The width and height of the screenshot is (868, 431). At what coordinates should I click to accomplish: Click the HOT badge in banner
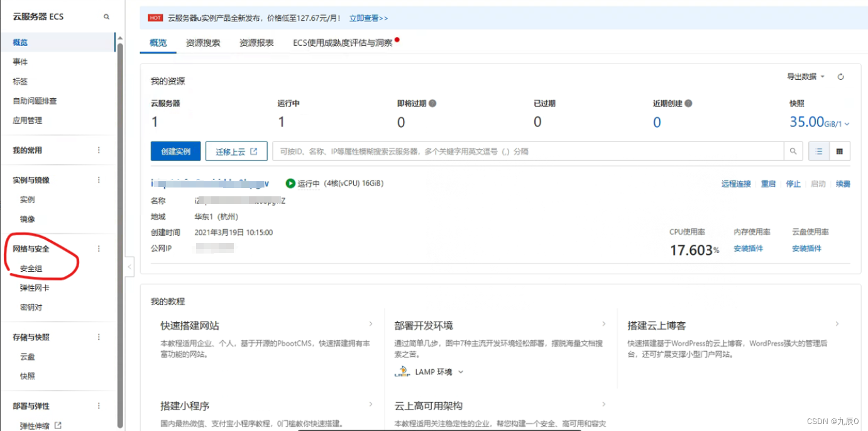pos(156,18)
